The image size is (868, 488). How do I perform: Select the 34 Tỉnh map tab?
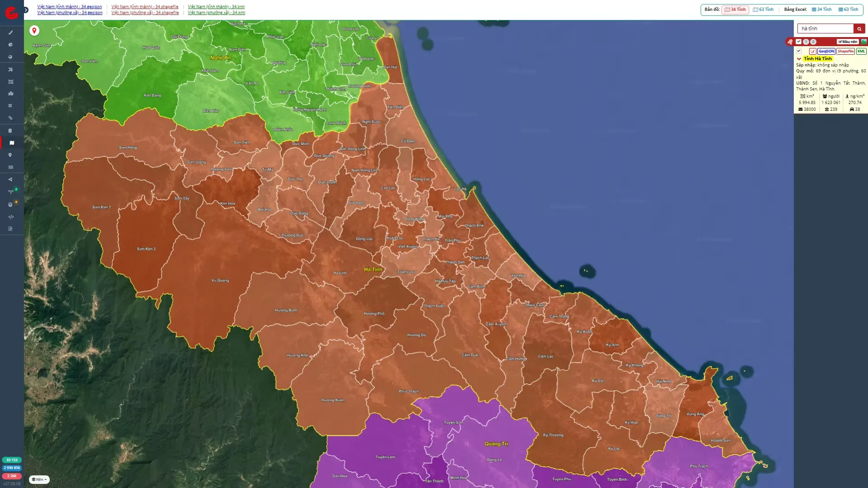click(x=735, y=9)
